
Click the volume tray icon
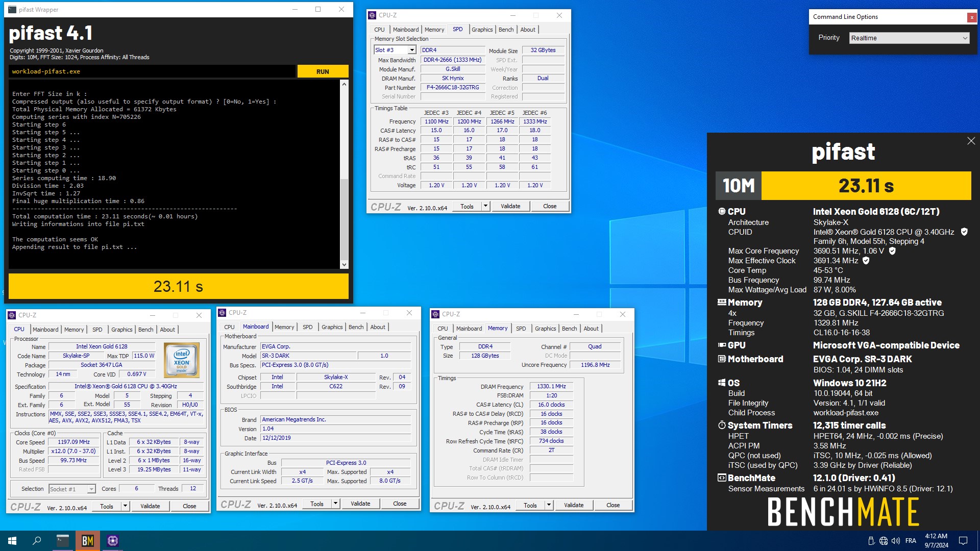pos(896,541)
